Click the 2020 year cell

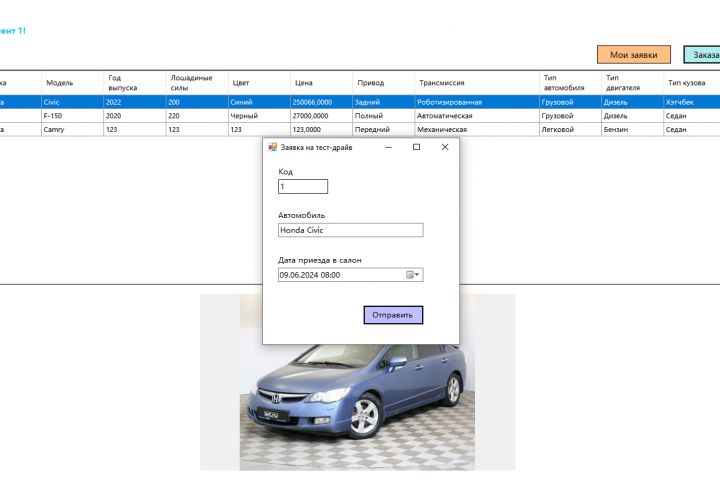tap(135, 116)
